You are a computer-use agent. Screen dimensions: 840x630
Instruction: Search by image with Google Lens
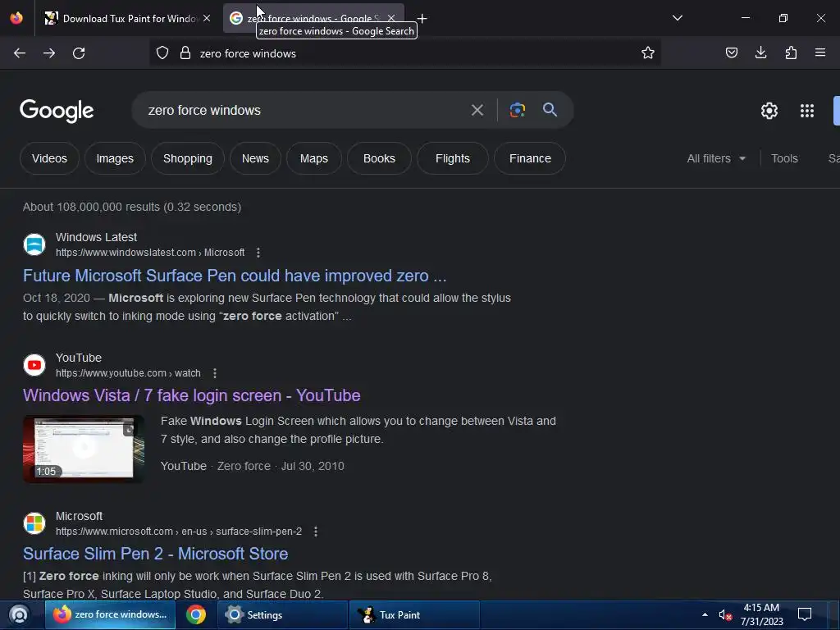point(517,110)
